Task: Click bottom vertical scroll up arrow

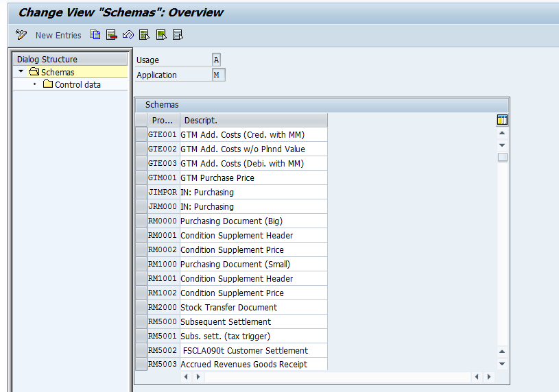Action: tap(502, 352)
